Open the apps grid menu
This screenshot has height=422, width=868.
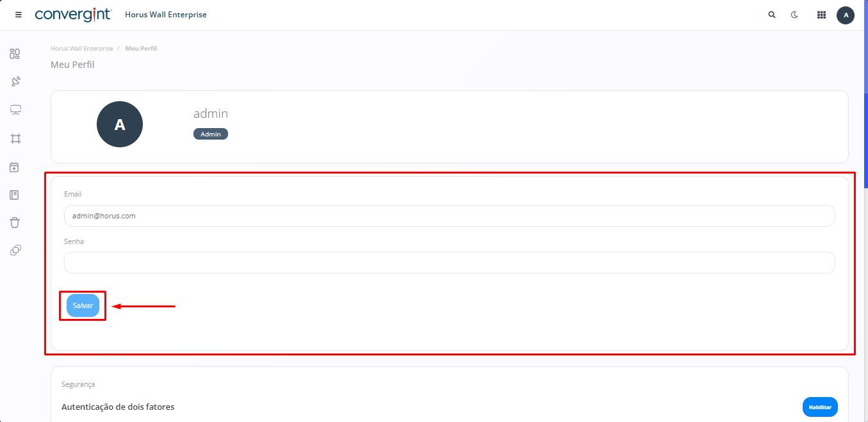coord(821,15)
